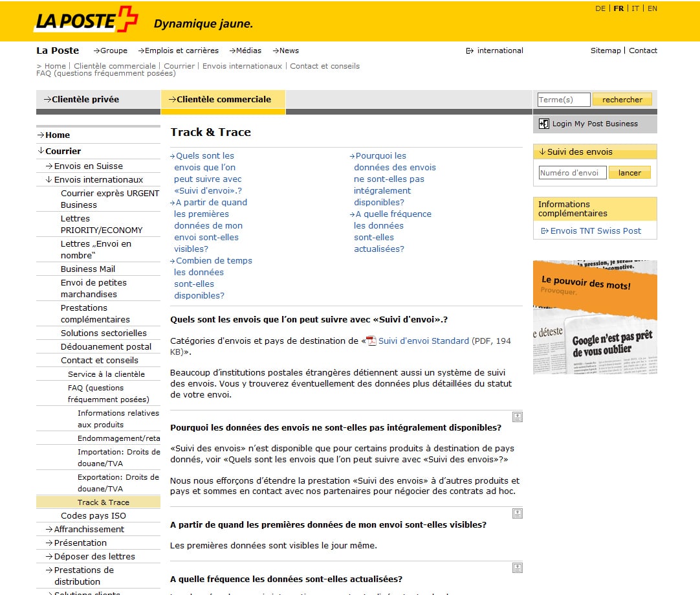
Task: Click the La Poste logo
Action: 86,19
